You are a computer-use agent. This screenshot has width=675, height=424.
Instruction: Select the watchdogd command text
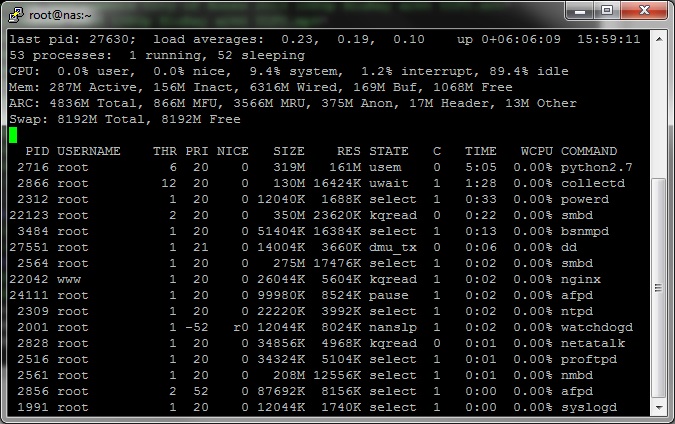point(597,327)
